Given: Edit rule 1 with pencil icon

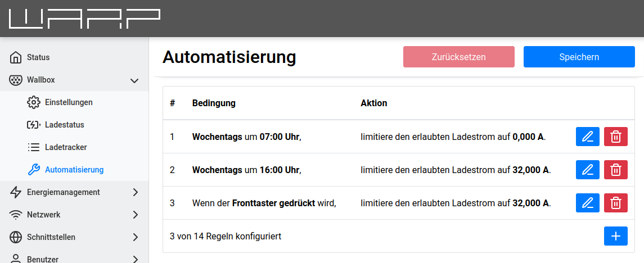Looking at the screenshot, I should pyautogui.click(x=588, y=137).
